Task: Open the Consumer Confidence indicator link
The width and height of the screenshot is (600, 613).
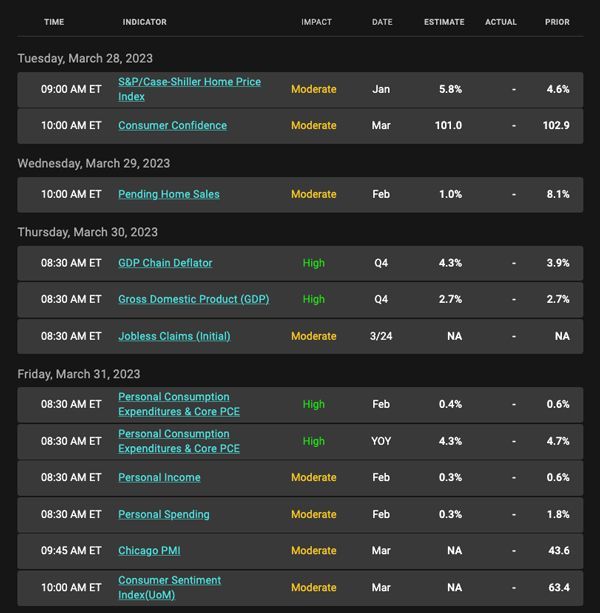Action: coord(172,125)
